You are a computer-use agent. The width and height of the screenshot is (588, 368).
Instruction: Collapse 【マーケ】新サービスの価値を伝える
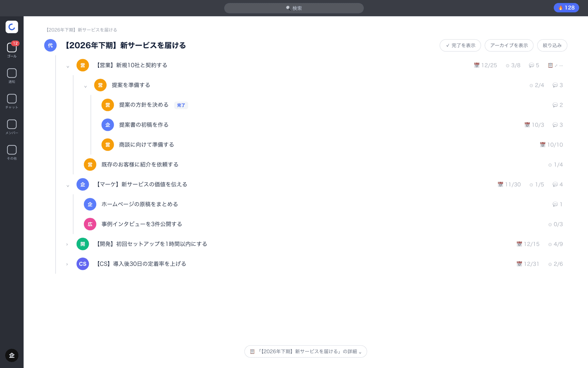pos(68,185)
